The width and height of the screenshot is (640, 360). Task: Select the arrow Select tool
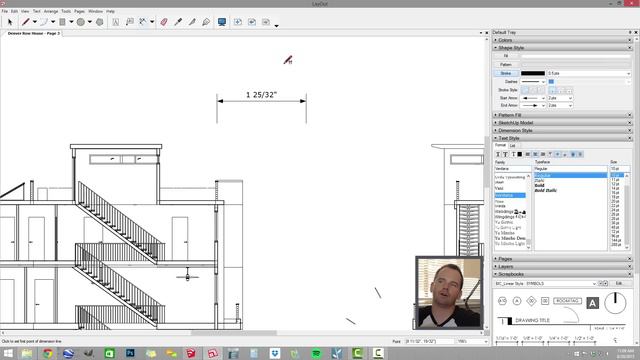10,22
